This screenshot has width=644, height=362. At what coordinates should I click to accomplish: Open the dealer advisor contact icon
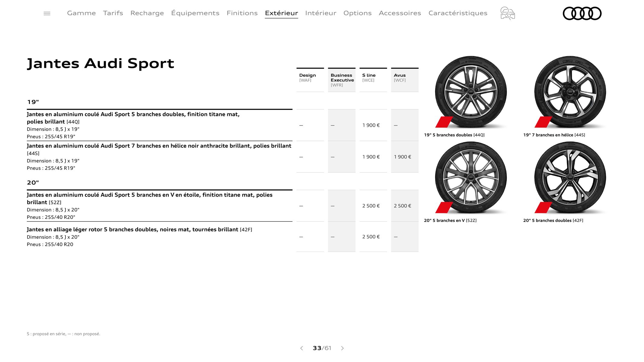click(508, 13)
